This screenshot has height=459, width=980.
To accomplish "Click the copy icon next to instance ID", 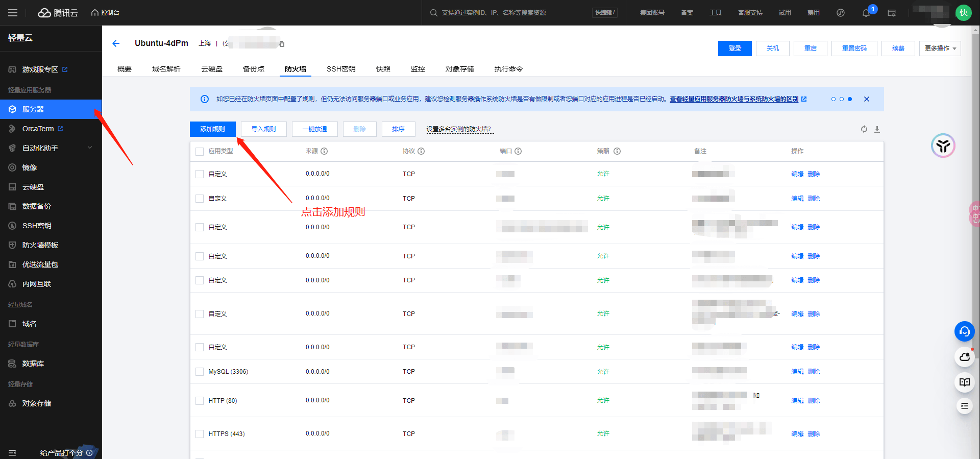I will (x=282, y=44).
